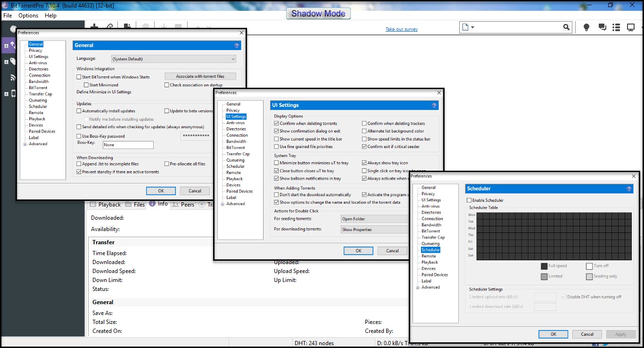Uncheck Prevent standby if active torrents

pos(79,172)
